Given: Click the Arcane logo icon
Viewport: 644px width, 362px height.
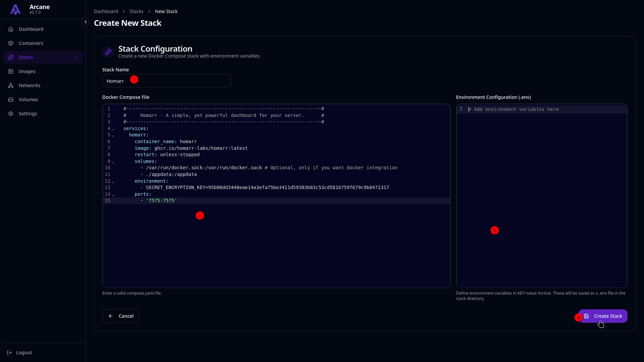Looking at the screenshot, I should 15,9.
